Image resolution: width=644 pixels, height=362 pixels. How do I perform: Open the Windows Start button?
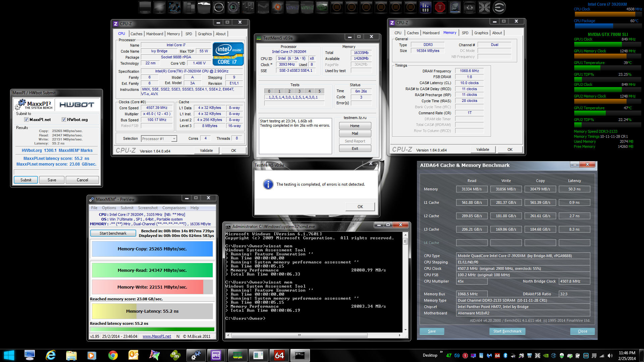pos(9,355)
